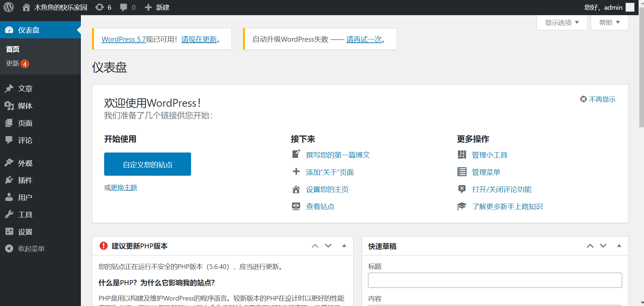Click the 自定义您的站点 button

point(148,164)
